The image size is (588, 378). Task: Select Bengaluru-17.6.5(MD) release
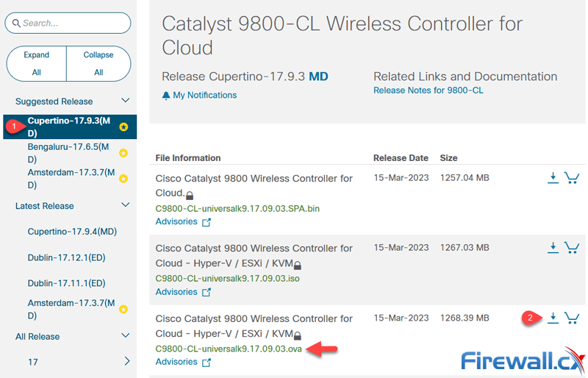coord(67,153)
